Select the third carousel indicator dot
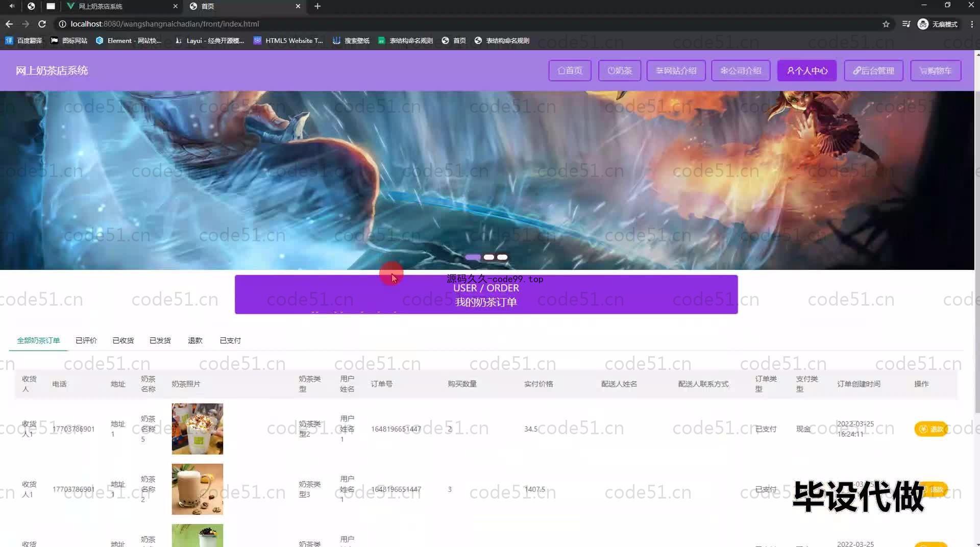Image resolution: width=980 pixels, height=547 pixels. coord(502,257)
